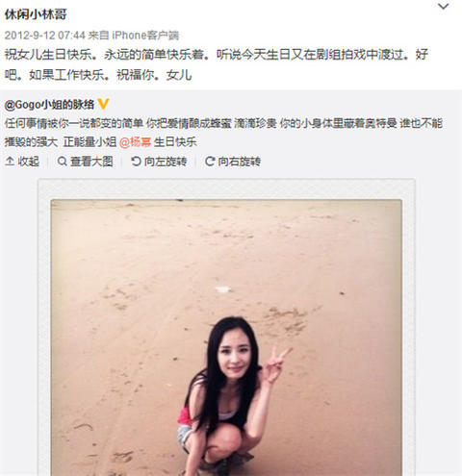The image size is (462, 476).
Task: Click the rotate-left arrow icon
Action: (x=136, y=162)
